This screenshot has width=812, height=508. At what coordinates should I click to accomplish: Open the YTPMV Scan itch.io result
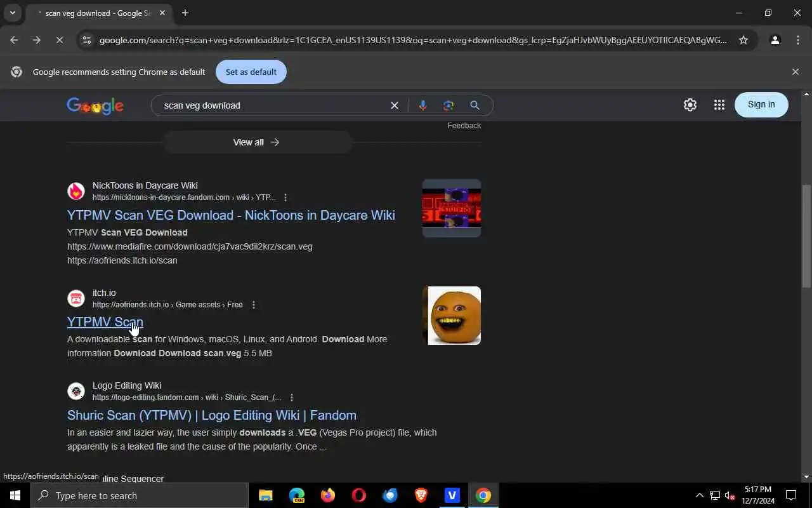[x=105, y=322]
